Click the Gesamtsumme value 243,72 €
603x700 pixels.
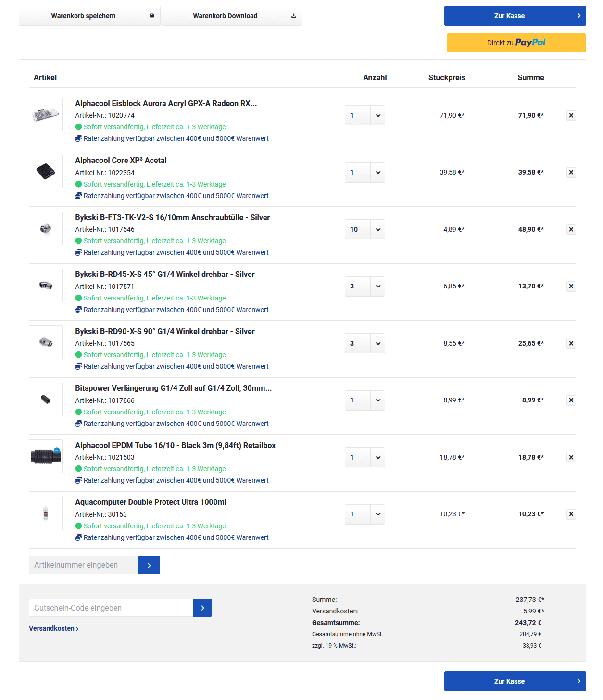pyautogui.click(x=528, y=623)
